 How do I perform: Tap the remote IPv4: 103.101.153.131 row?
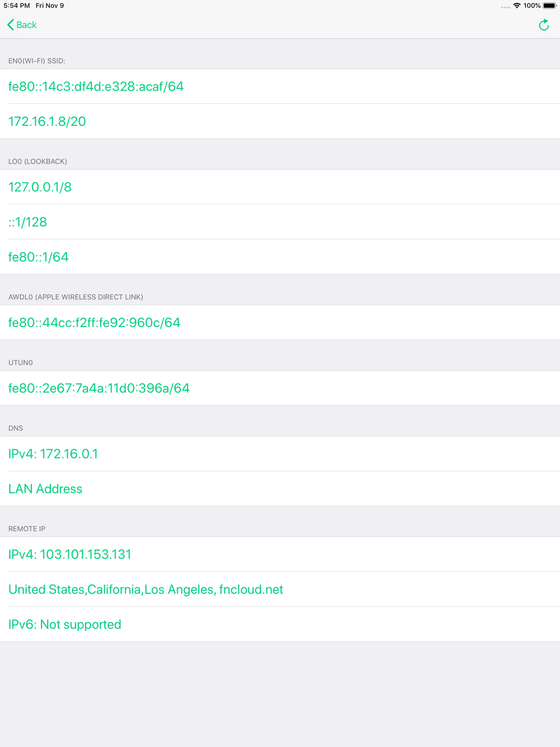[69, 554]
